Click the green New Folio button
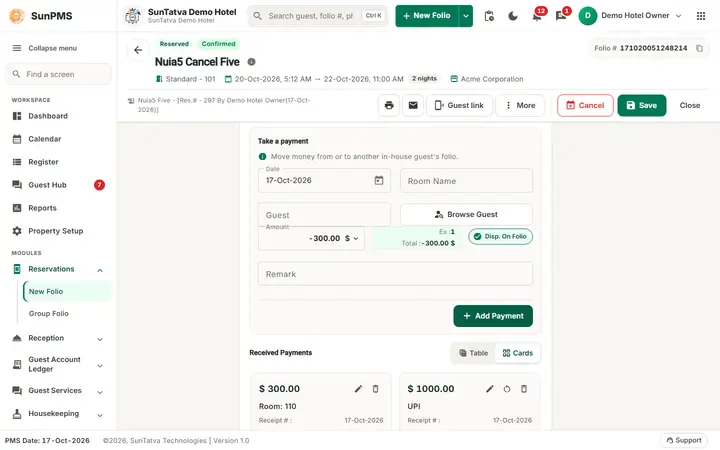Viewport: 720px width, 450px height. (427, 16)
